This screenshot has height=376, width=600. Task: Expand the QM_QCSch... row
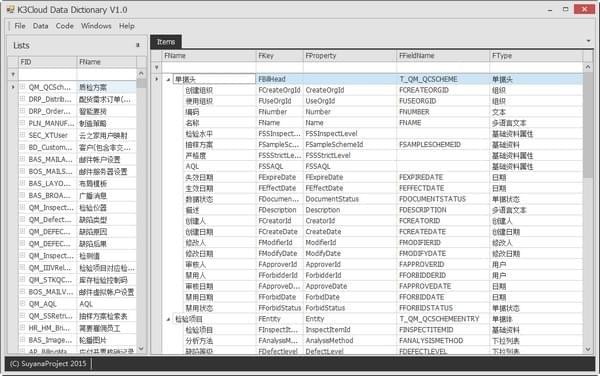[x=23, y=87]
